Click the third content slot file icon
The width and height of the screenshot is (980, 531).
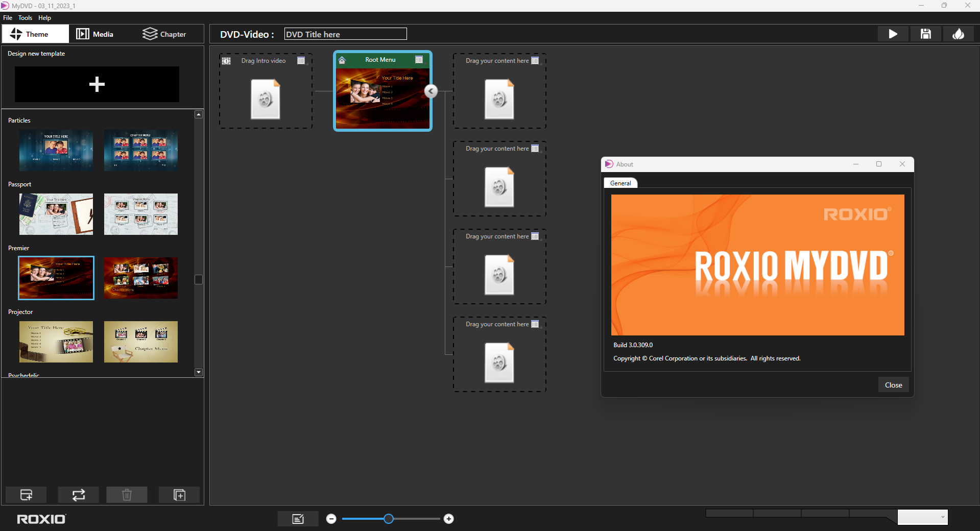click(x=499, y=275)
